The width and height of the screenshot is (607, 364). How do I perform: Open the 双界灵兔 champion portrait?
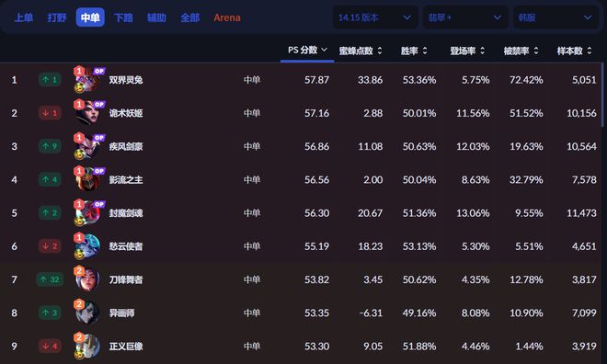88,80
